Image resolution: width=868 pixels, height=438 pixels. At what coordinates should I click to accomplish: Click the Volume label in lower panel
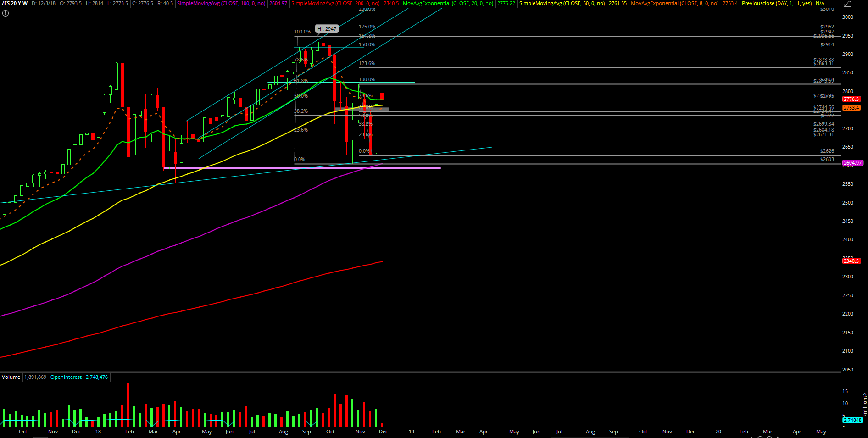pos(11,377)
